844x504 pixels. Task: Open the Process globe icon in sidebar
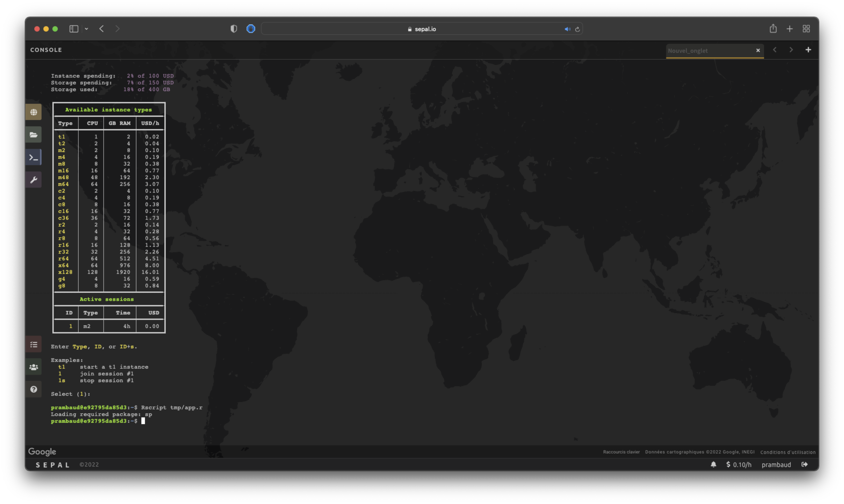point(33,112)
